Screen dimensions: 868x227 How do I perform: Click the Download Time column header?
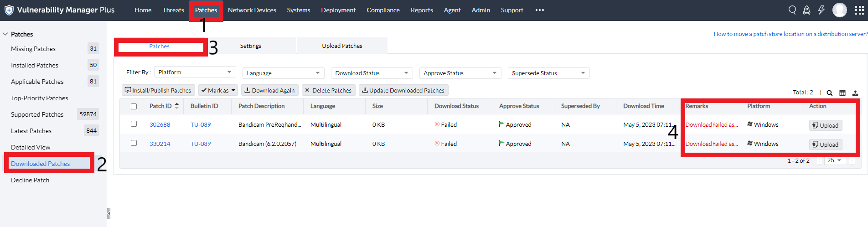pyautogui.click(x=644, y=106)
